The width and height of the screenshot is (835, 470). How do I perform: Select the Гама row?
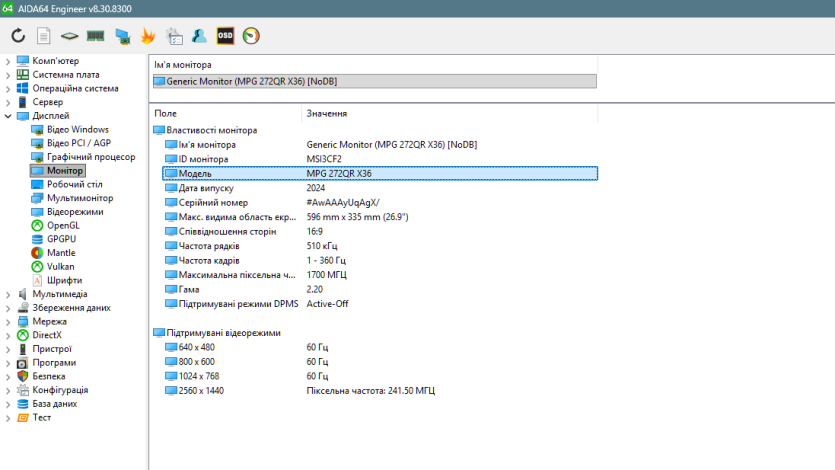380,290
